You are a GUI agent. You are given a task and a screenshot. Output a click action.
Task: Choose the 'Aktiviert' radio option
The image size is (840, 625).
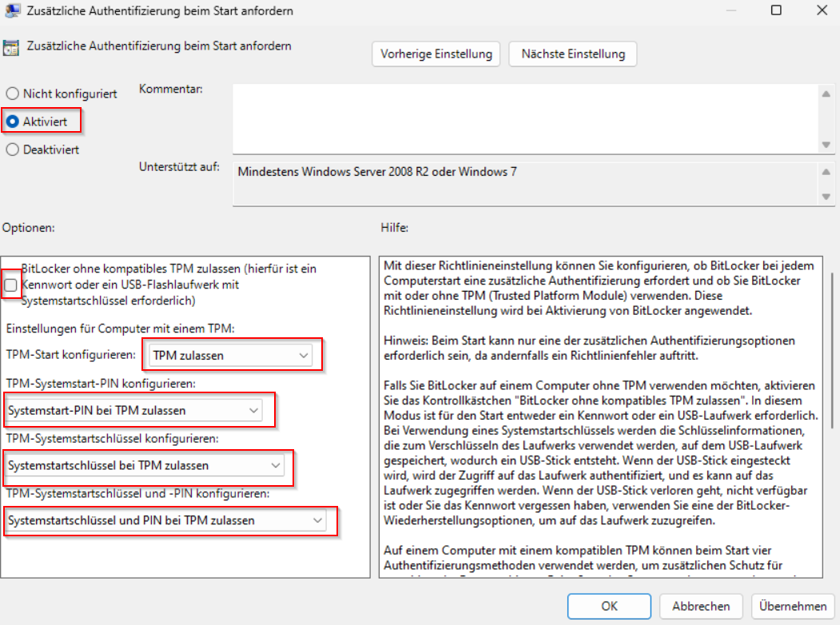pyautogui.click(x=12, y=121)
